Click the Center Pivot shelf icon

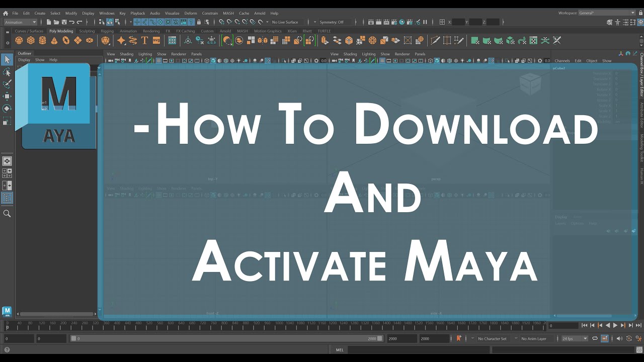(x=188, y=41)
